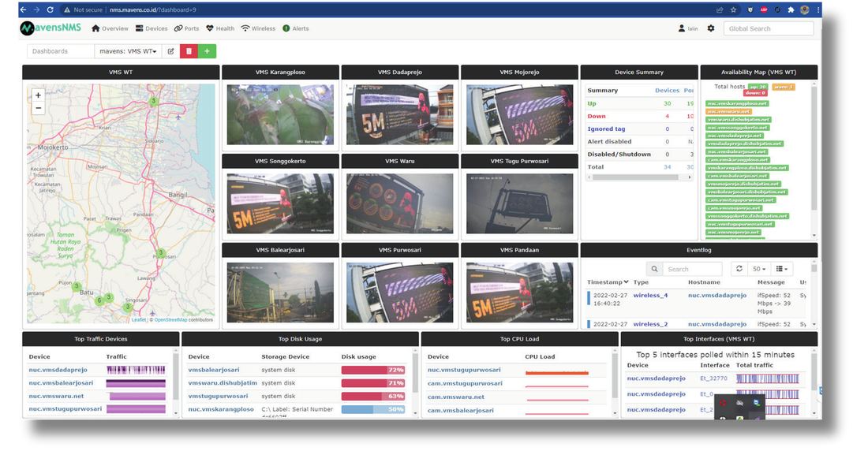
Task: Open the VMS Tugu Purwosari camera thumbnail
Action: coord(519,203)
